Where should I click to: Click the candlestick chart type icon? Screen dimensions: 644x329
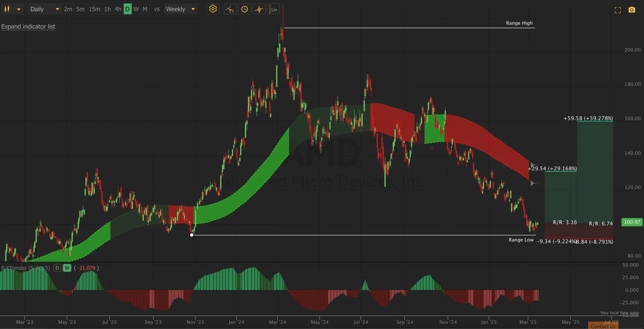[x=7, y=9]
